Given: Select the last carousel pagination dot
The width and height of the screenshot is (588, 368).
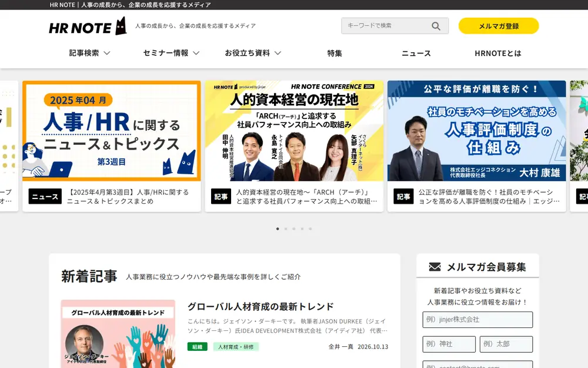Looking at the screenshot, I should click(310, 228).
